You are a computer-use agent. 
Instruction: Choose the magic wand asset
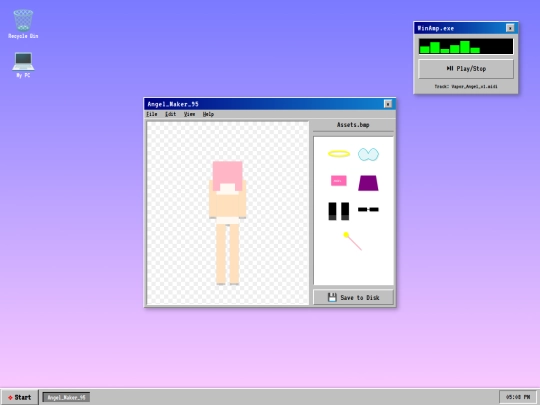(x=352, y=241)
